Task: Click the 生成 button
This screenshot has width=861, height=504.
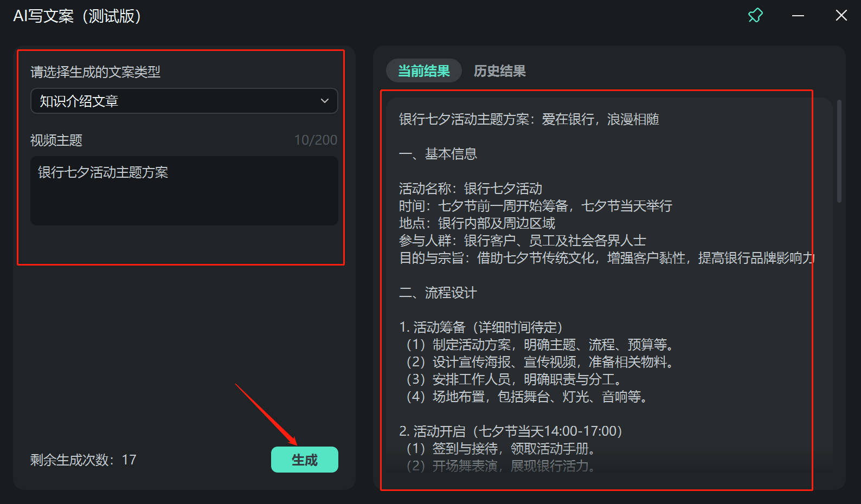Action: pos(305,460)
